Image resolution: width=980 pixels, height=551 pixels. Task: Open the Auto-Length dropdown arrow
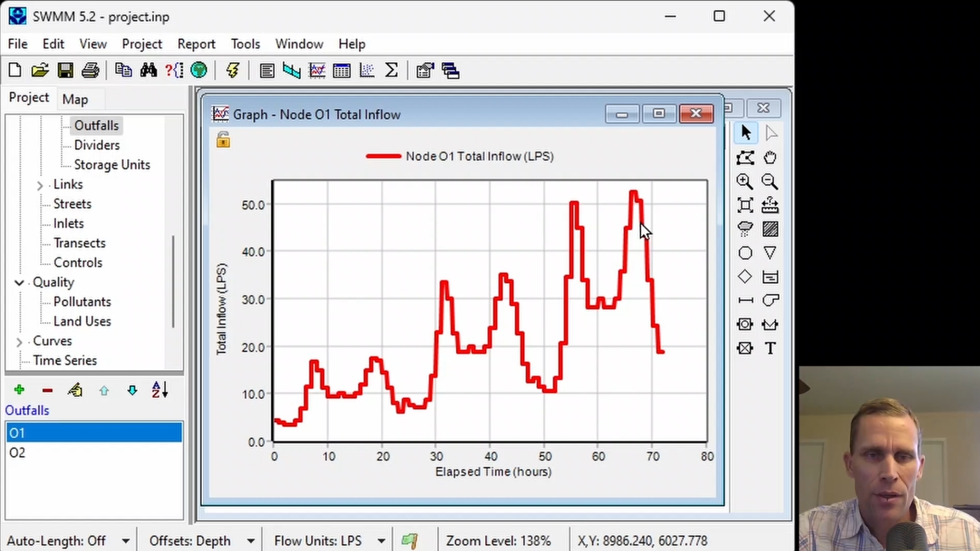[x=126, y=541]
